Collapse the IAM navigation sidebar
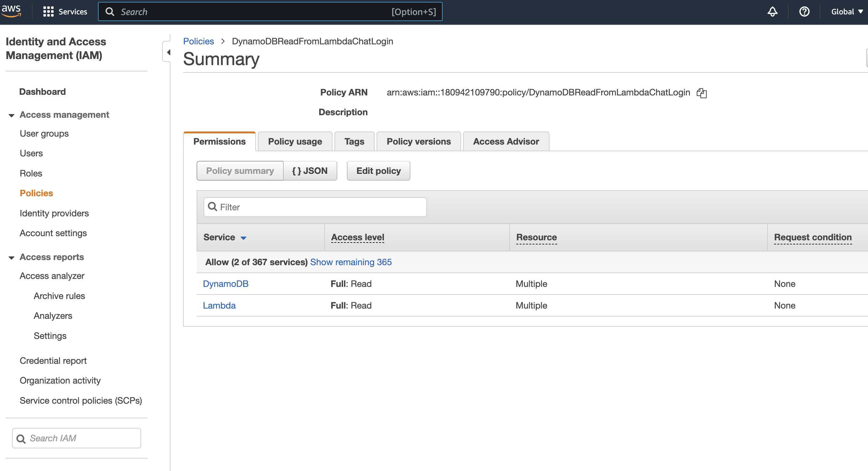This screenshot has height=471, width=868. pyautogui.click(x=168, y=52)
